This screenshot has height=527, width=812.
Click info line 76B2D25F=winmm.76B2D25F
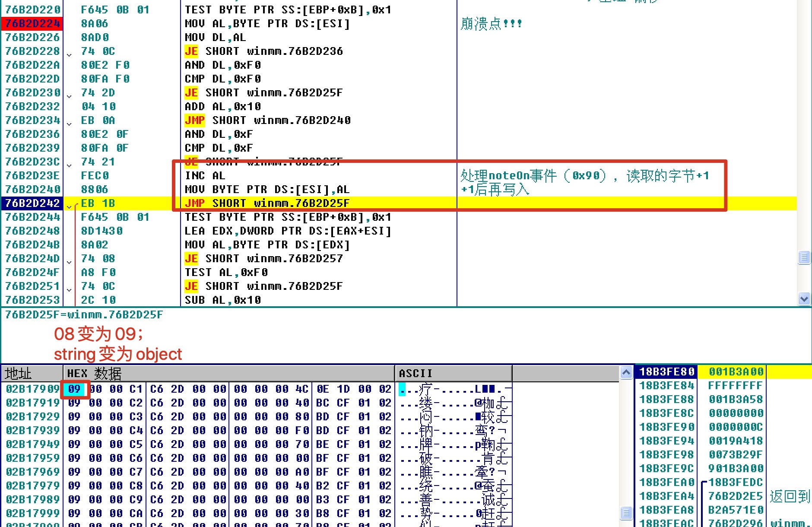[84, 314]
